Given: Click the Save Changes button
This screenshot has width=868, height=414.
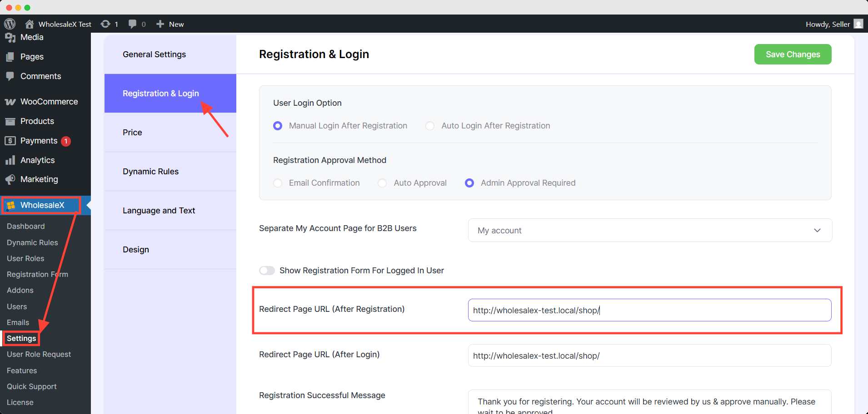Looking at the screenshot, I should click(x=793, y=54).
